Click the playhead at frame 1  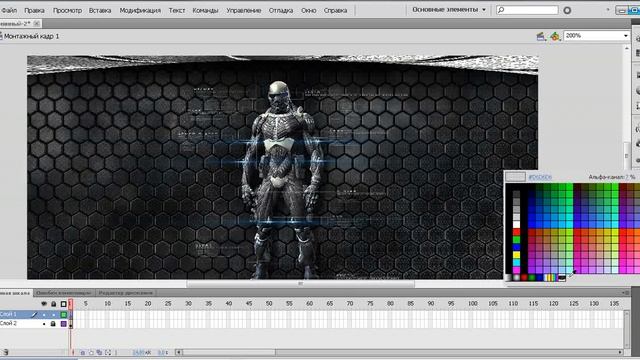[x=70, y=304]
